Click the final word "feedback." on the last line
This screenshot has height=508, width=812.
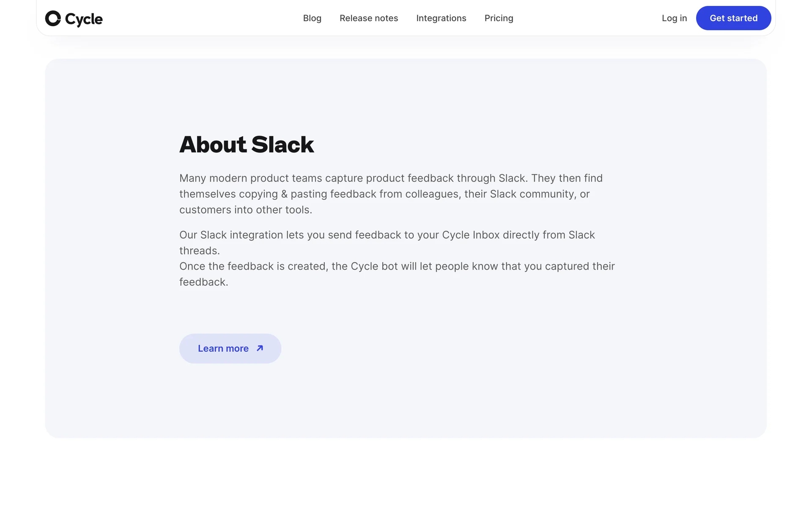[x=203, y=282]
